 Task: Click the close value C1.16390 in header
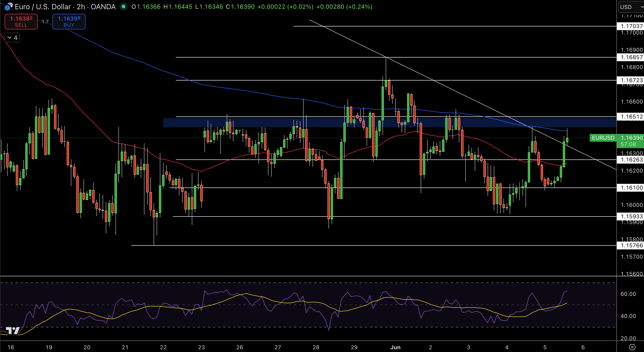pos(240,7)
